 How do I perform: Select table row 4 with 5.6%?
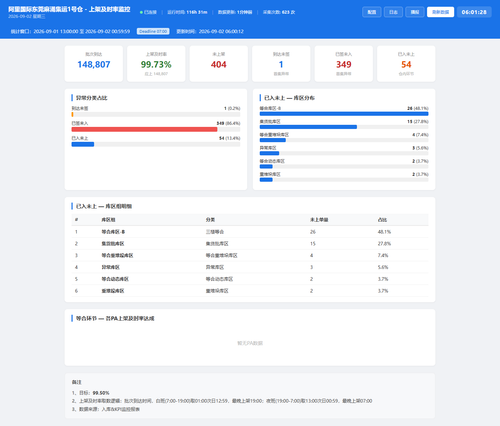[250, 267]
